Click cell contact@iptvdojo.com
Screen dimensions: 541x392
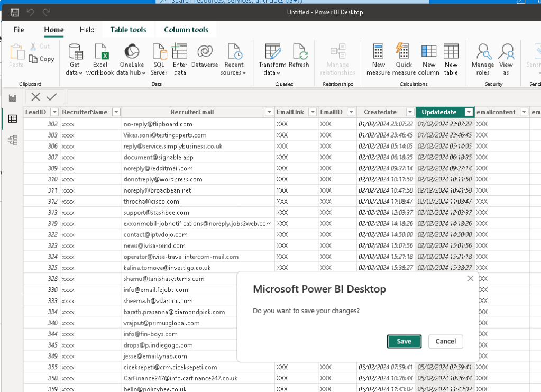point(198,235)
